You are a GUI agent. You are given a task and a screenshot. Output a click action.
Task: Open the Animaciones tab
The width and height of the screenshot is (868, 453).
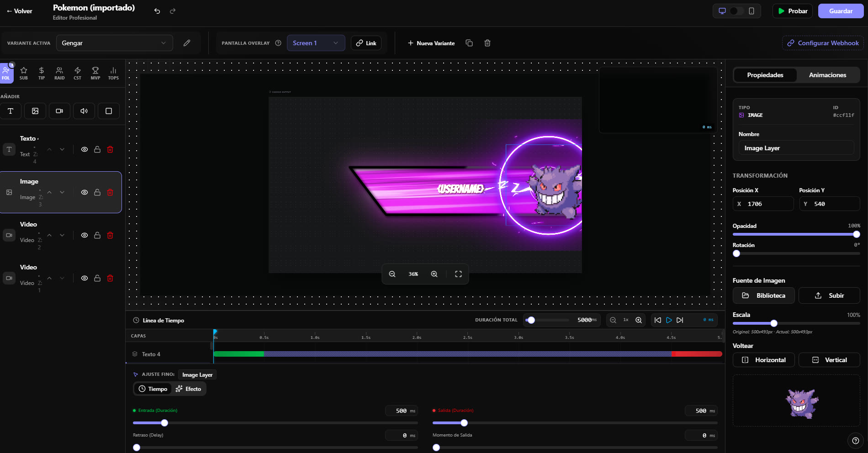tap(828, 75)
